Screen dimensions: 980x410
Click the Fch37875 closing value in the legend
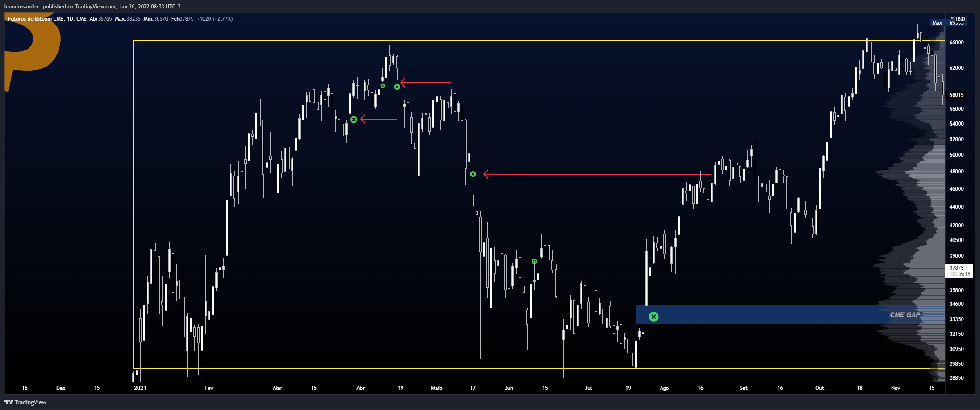[x=182, y=19]
